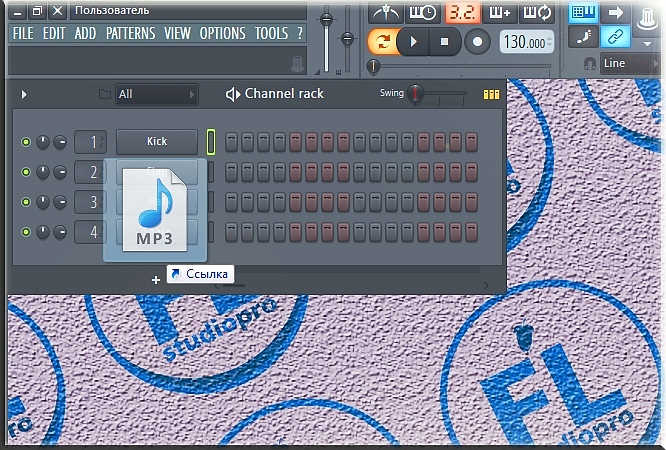This screenshot has height=450, width=666.
Task: Enable loop recording icon
Action: point(536,13)
